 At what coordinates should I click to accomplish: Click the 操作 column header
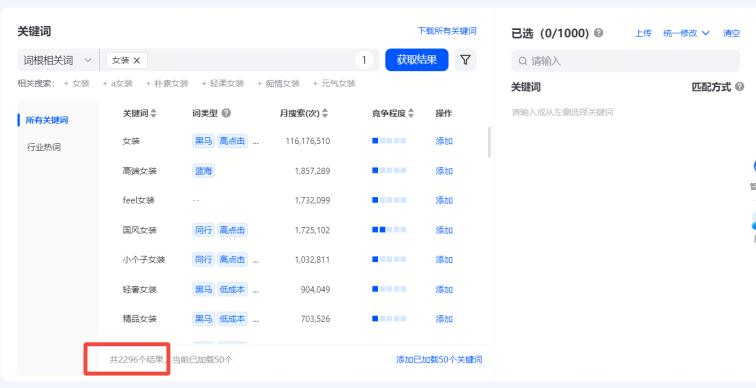(444, 113)
